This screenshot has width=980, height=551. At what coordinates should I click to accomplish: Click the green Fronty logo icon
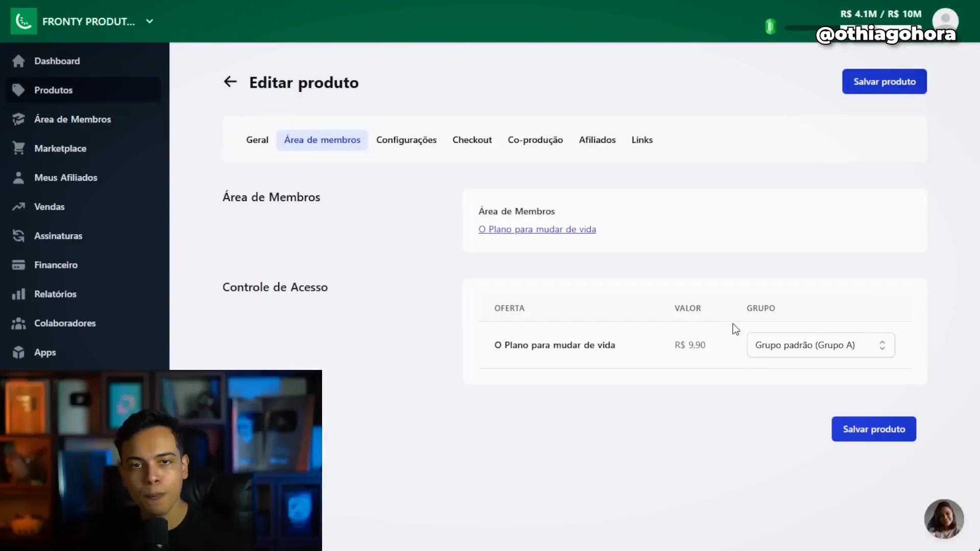23,21
